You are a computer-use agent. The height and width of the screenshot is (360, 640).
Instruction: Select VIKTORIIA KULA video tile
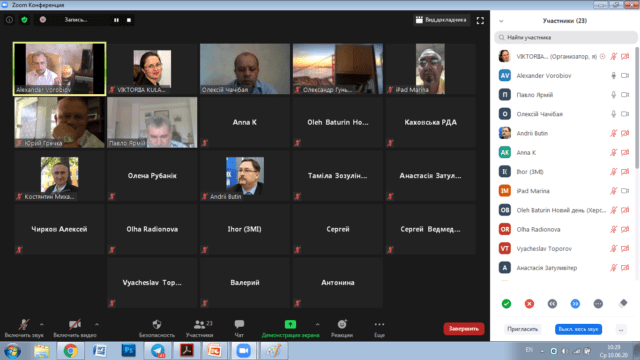[152, 69]
